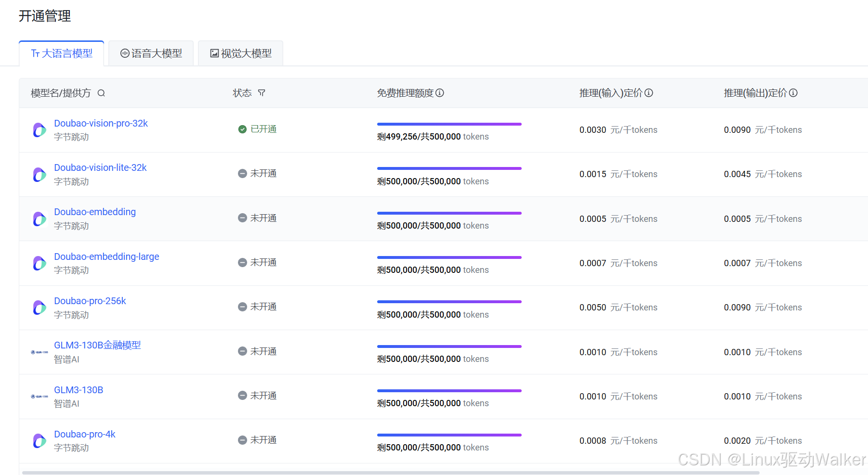Click input price 0.0015 元/千tokens
868x475 pixels.
[x=618, y=174]
